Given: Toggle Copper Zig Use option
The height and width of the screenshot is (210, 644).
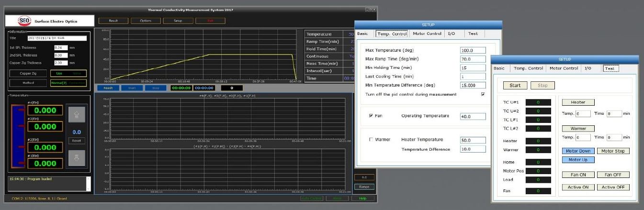Looking at the screenshot, I should coord(59,74).
